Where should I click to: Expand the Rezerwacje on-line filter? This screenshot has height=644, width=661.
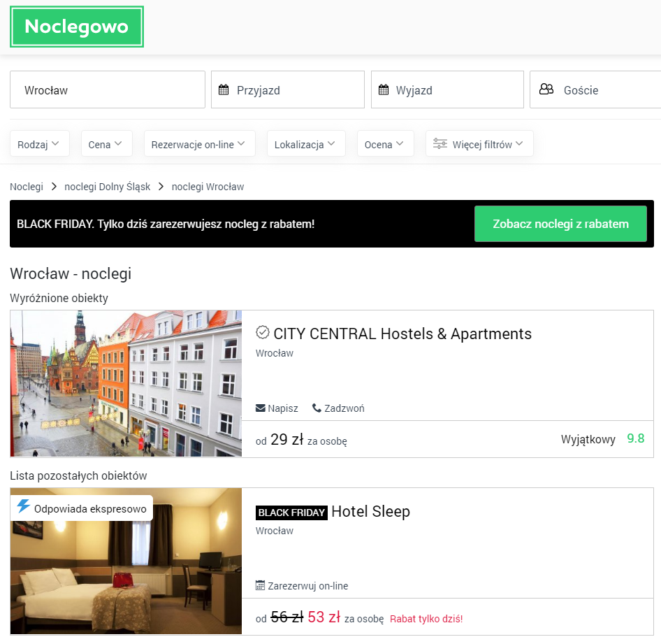(x=199, y=144)
